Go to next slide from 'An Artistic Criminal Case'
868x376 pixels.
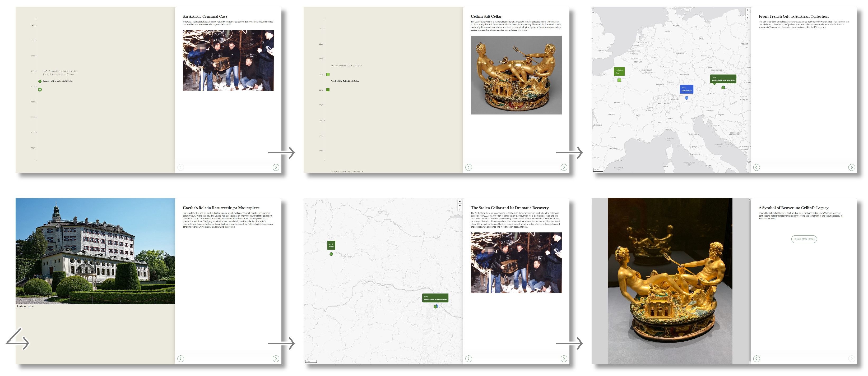coord(276,167)
